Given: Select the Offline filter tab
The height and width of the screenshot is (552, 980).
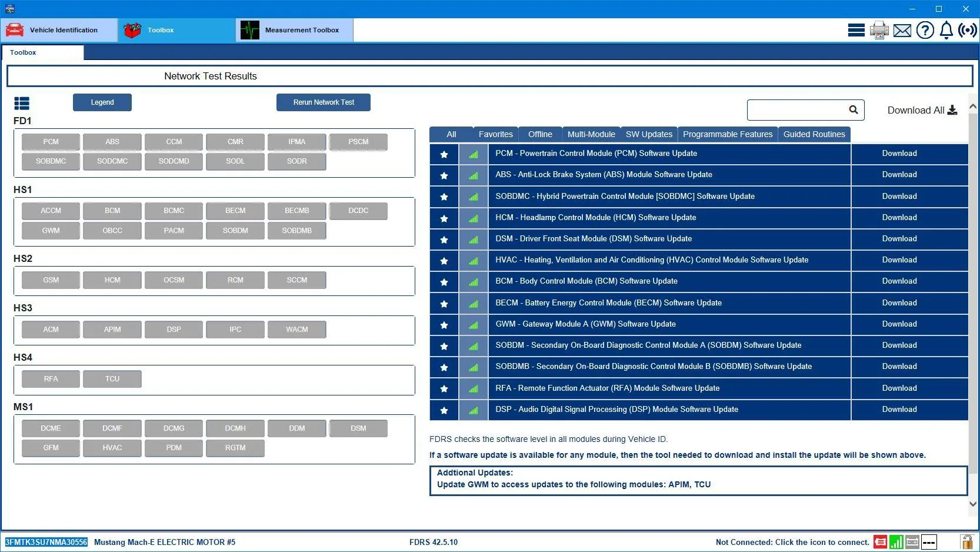Looking at the screenshot, I should coord(540,134).
